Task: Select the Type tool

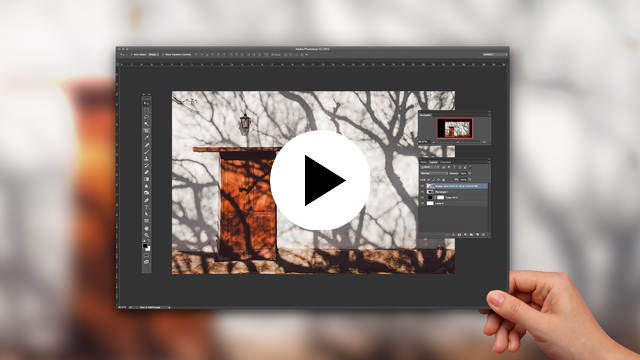Action: (x=147, y=206)
